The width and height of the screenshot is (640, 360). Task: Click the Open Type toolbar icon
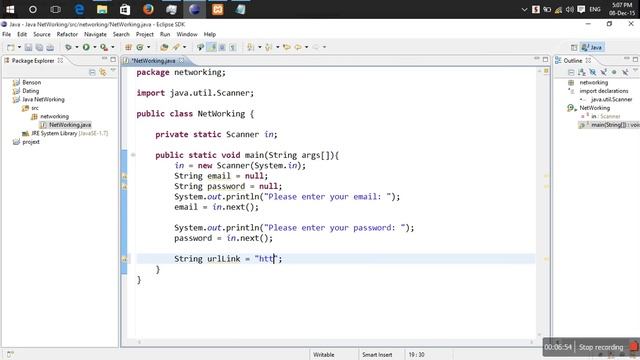coord(164,47)
